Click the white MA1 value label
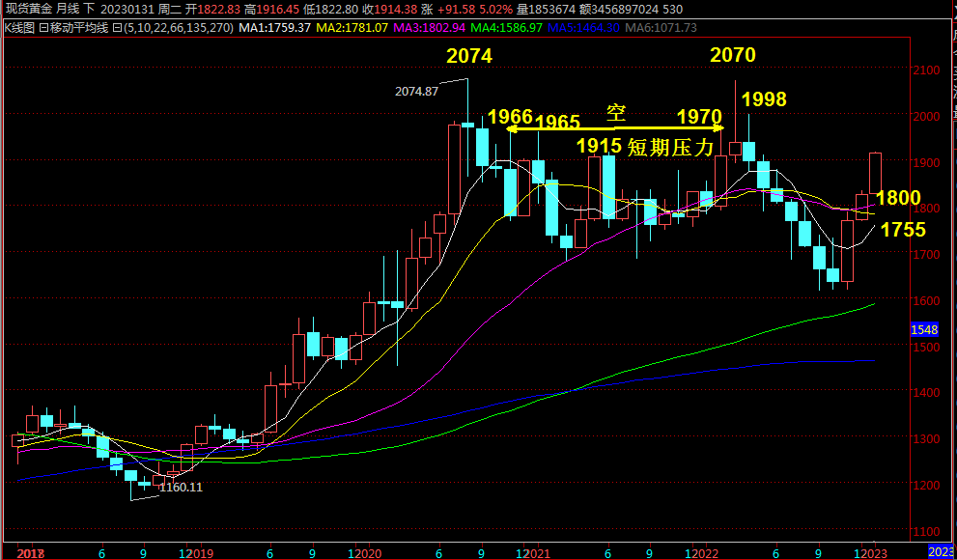 [x=275, y=27]
